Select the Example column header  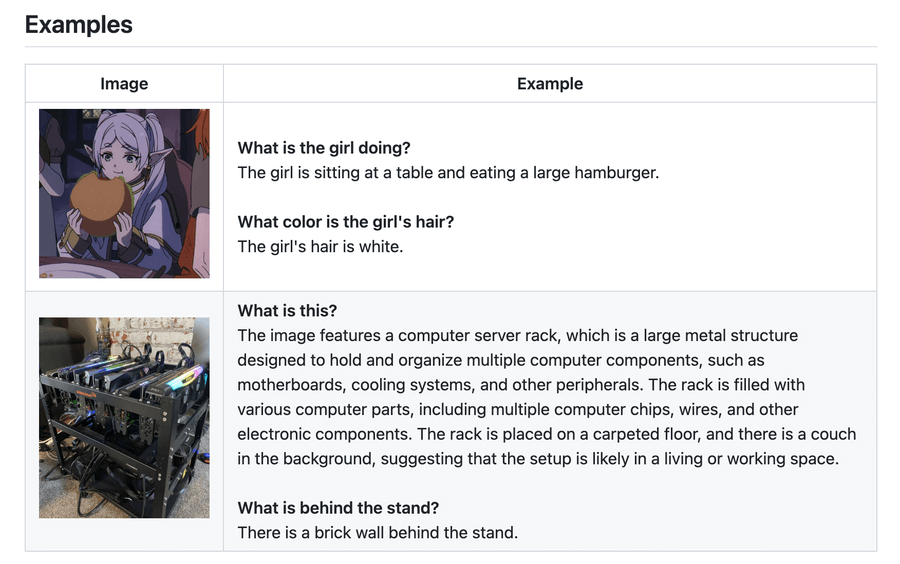[550, 84]
